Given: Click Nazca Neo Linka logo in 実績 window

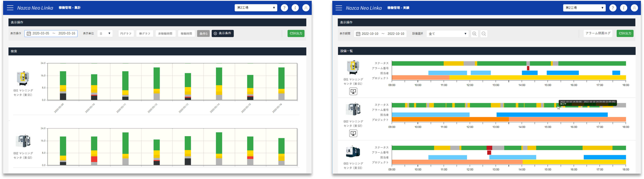Looking at the screenshot, I should tap(364, 8).
